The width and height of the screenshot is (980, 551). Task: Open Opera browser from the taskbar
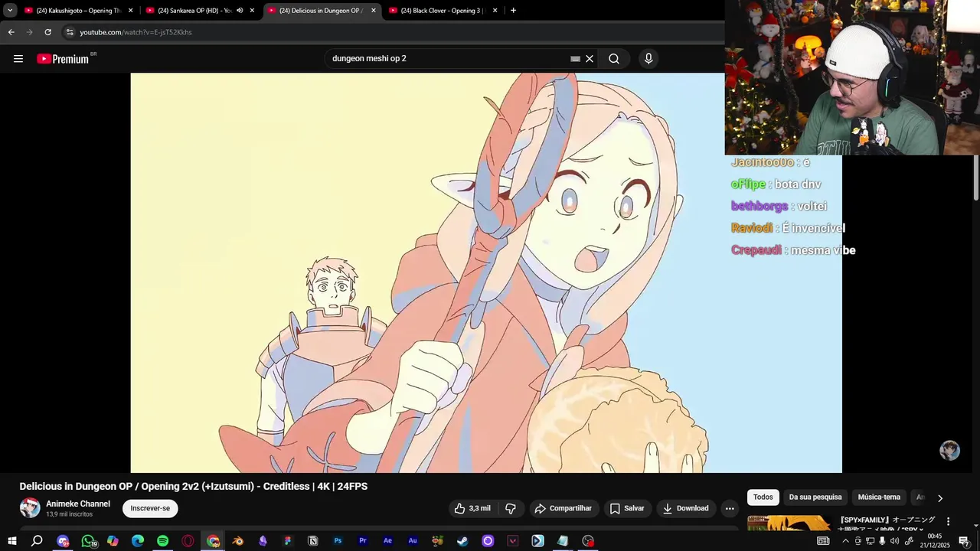pyautogui.click(x=188, y=541)
